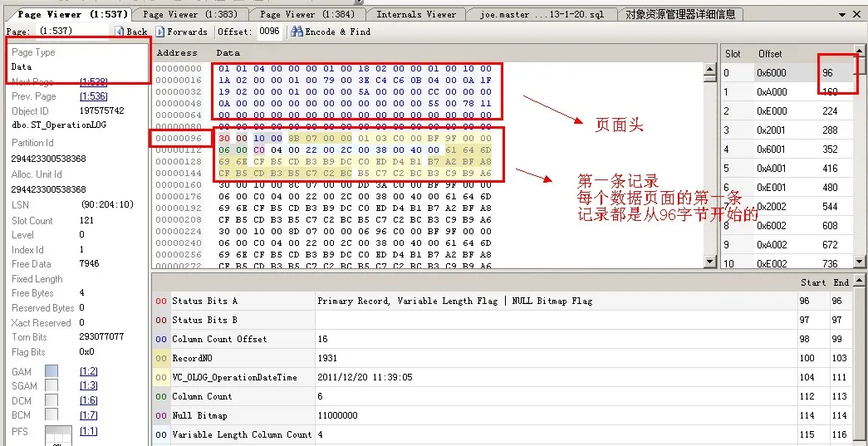Click the GAM allocation status box
868x446 pixels.
(x=51, y=371)
